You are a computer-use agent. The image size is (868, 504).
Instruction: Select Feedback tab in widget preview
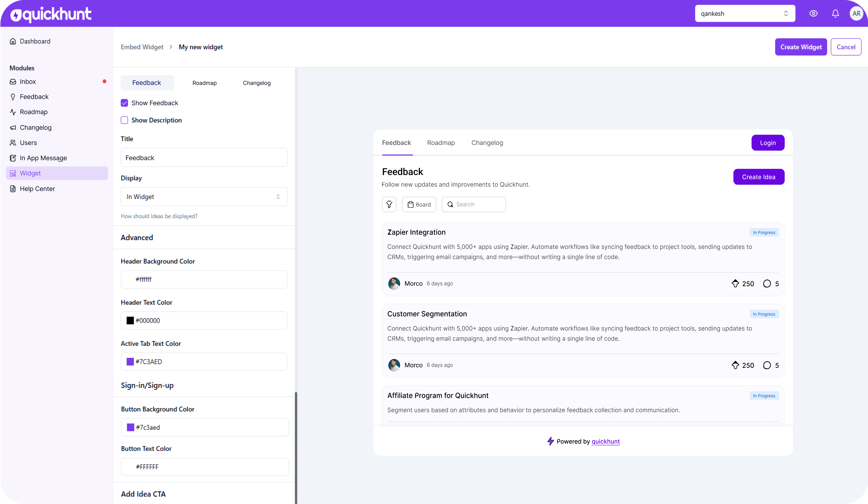pos(397,143)
